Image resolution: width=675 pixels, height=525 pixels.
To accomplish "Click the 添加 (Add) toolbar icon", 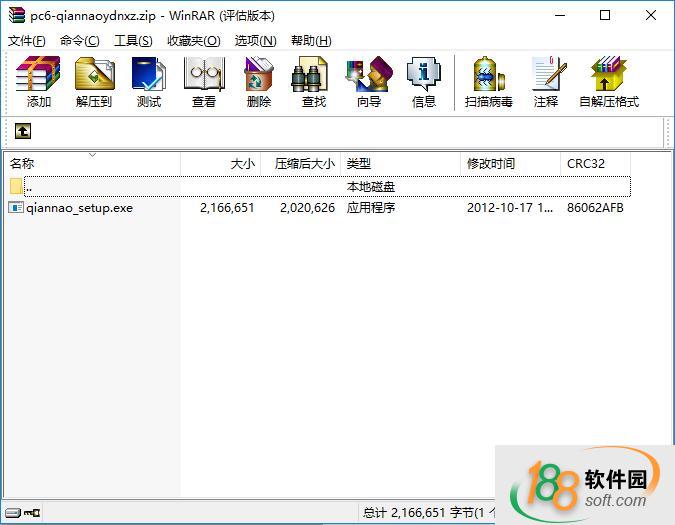I will pos(39,82).
